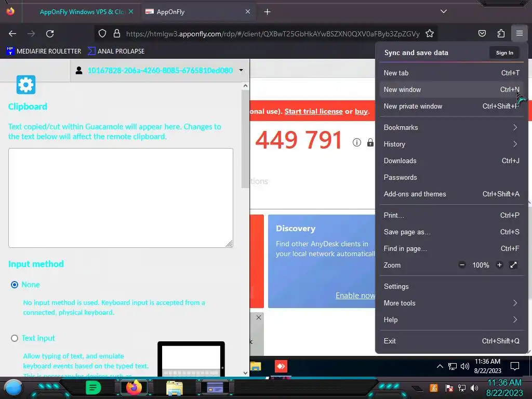This screenshot has height=399, width=532.
Task: Increase zoom with the plus button
Action: coord(499,265)
